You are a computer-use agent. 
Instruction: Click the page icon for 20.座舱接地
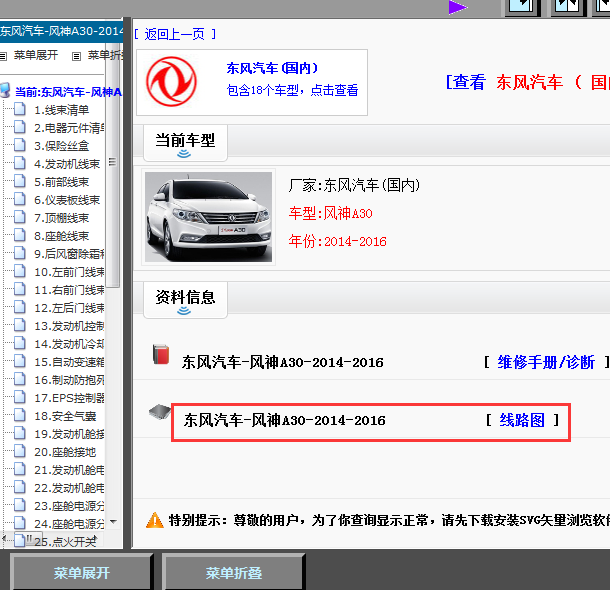tap(20, 452)
